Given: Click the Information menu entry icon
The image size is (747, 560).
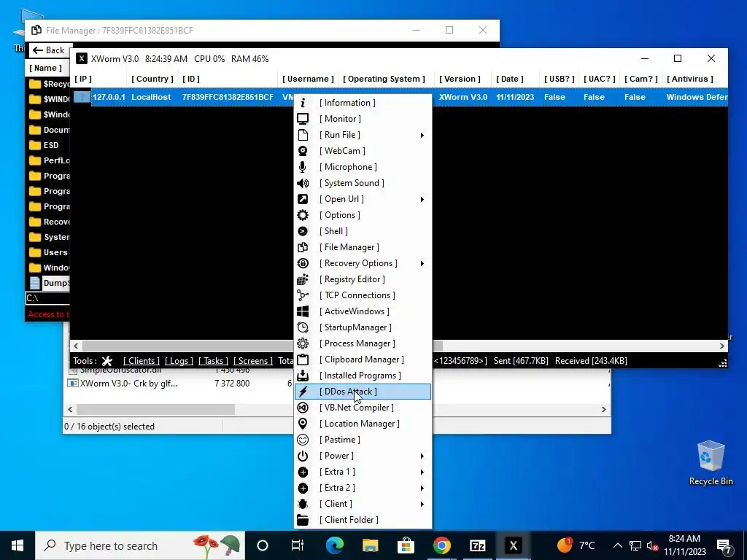Looking at the screenshot, I should (303, 103).
